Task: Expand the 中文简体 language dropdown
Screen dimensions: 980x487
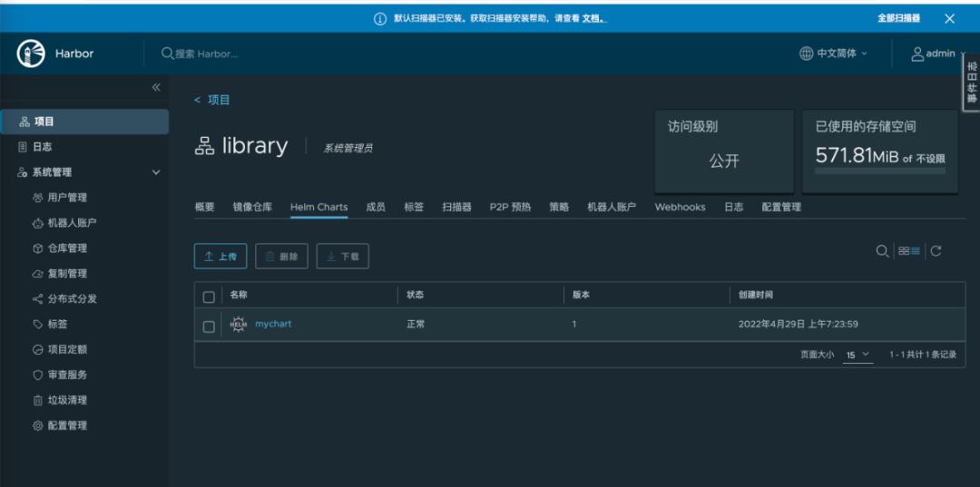Action: [x=865, y=54]
